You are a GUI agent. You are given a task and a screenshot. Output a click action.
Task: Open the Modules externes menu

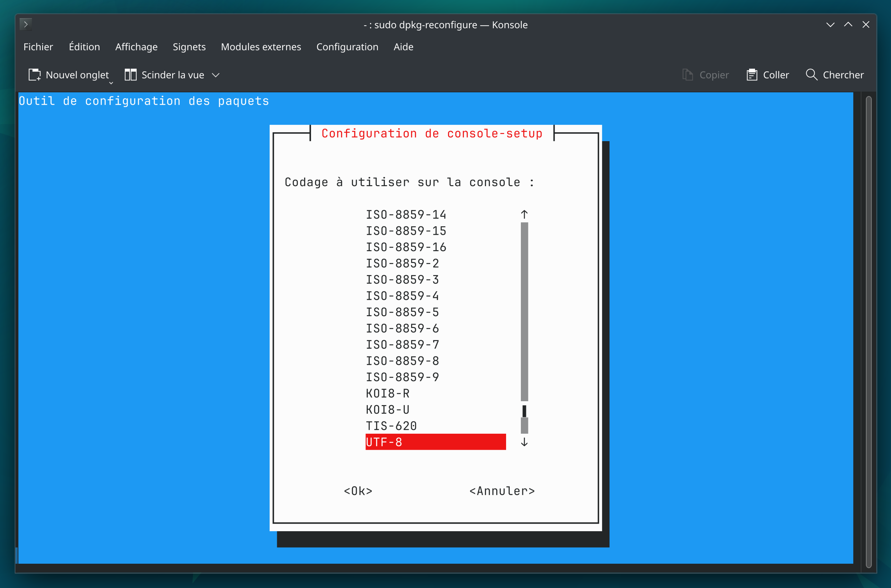[x=261, y=47]
